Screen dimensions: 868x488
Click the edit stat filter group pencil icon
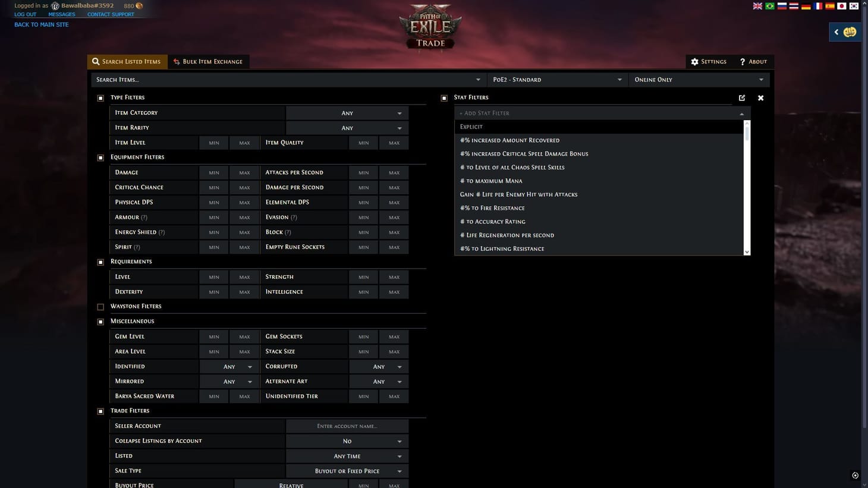742,97
